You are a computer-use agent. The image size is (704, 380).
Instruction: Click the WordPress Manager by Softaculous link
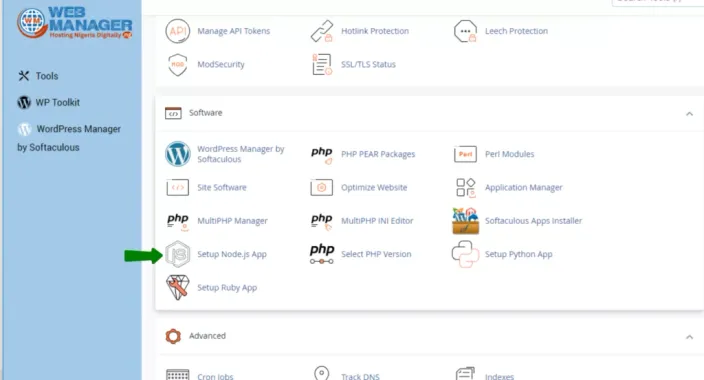(241, 154)
